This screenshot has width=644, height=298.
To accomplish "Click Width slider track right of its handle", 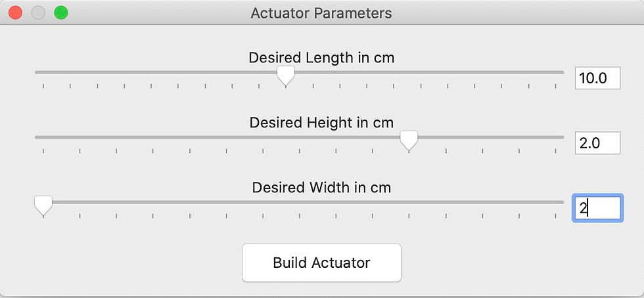I will pos(302,202).
